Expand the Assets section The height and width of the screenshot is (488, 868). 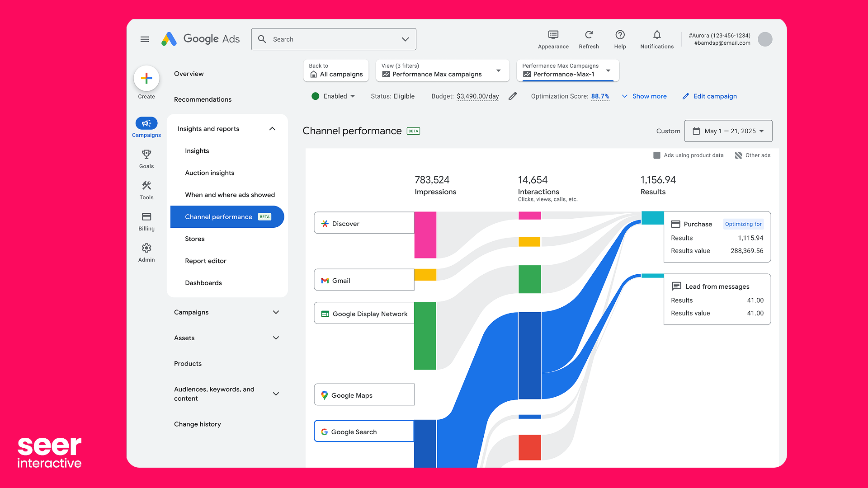276,338
